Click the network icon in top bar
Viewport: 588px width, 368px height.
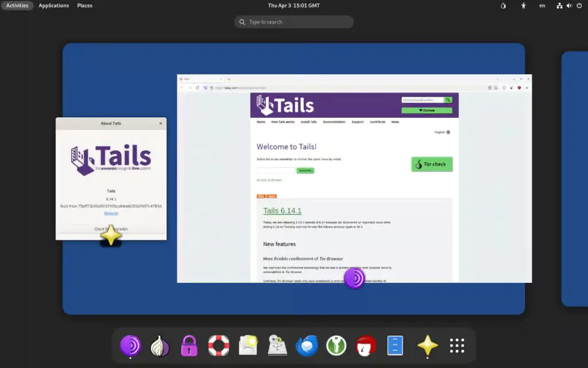click(x=559, y=6)
